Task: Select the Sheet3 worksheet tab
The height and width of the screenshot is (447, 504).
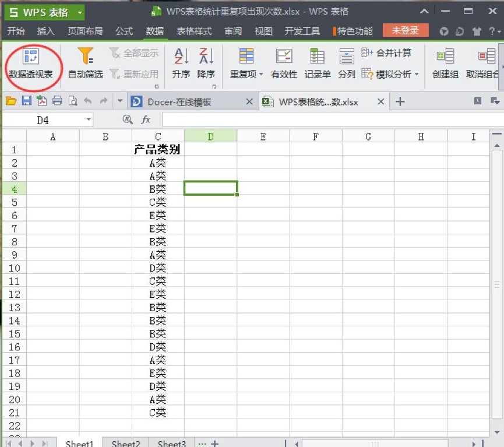Action: [171, 442]
